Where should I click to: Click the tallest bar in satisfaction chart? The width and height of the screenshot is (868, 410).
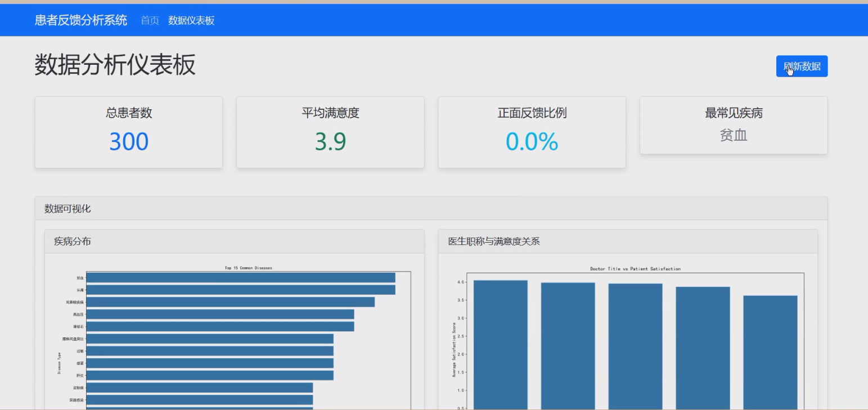[x=501, y=345]
